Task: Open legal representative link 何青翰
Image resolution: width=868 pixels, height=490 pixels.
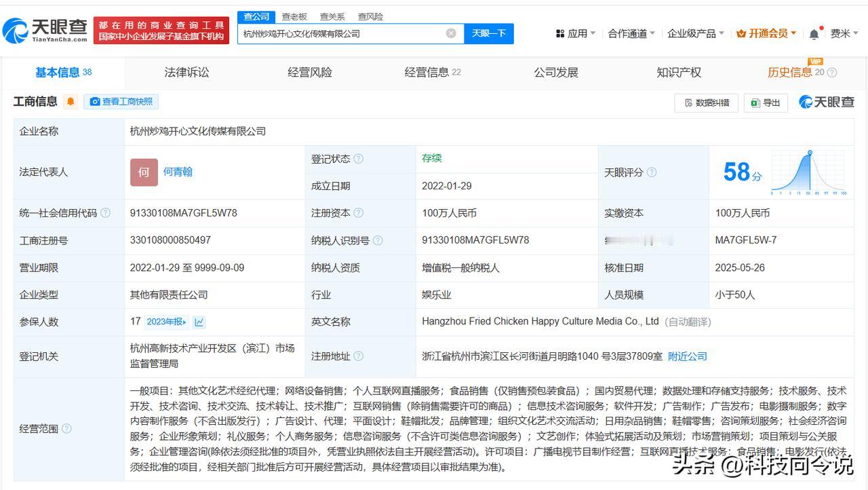Action: coord(178,172)
